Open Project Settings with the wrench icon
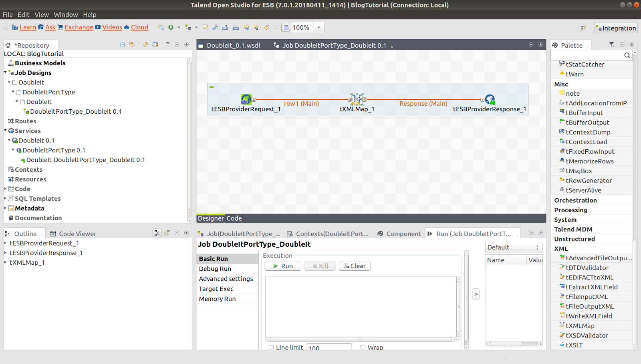The height and width of the screenshot is (364, 641). [215, 27]
